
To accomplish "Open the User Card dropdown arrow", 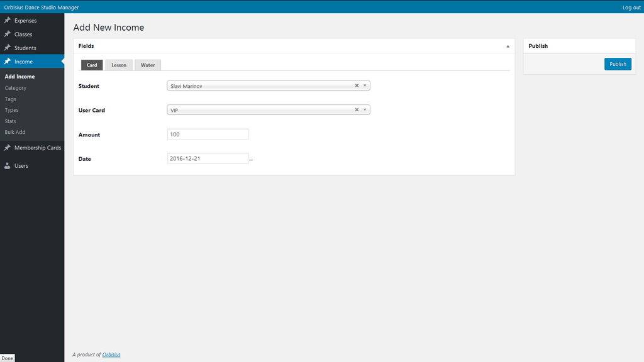I will (365, 109).
